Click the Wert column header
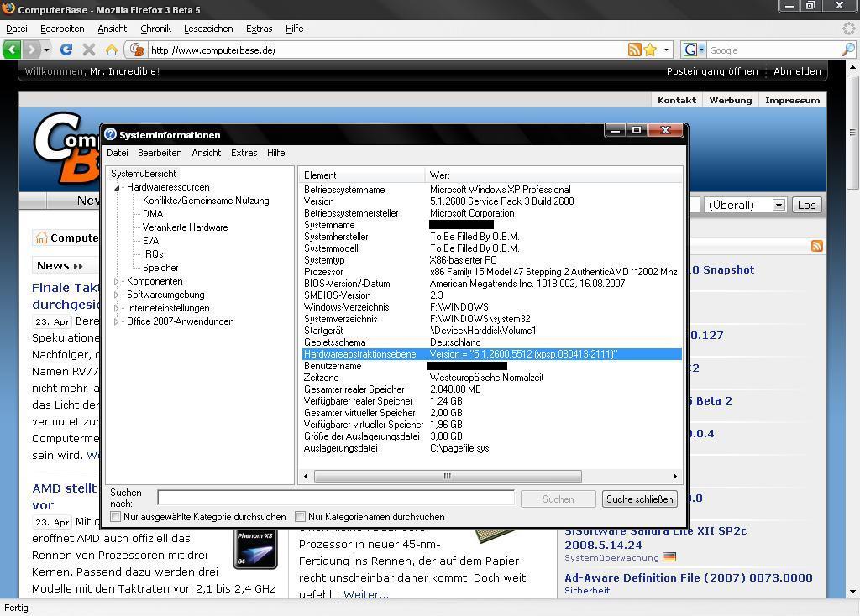Screen dimensions: 860x616 tap(553, 175)
